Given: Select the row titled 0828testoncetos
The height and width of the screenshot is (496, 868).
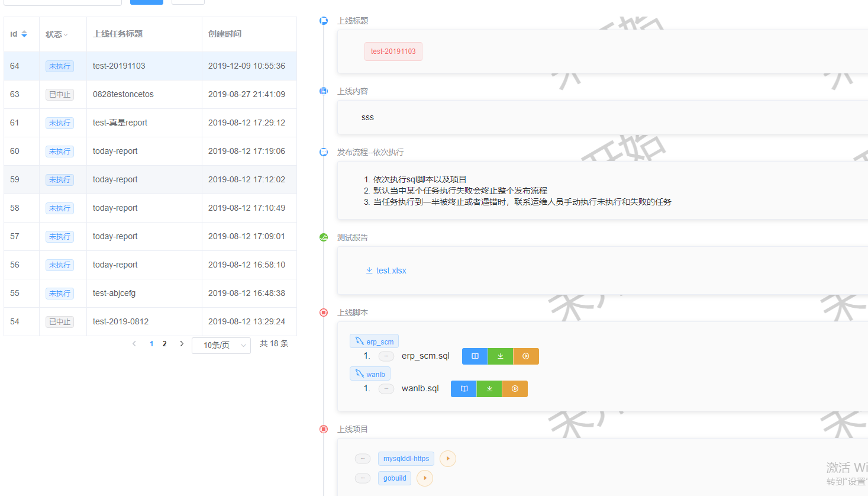Looking at the screenshot, I should [x=150, y=94].
